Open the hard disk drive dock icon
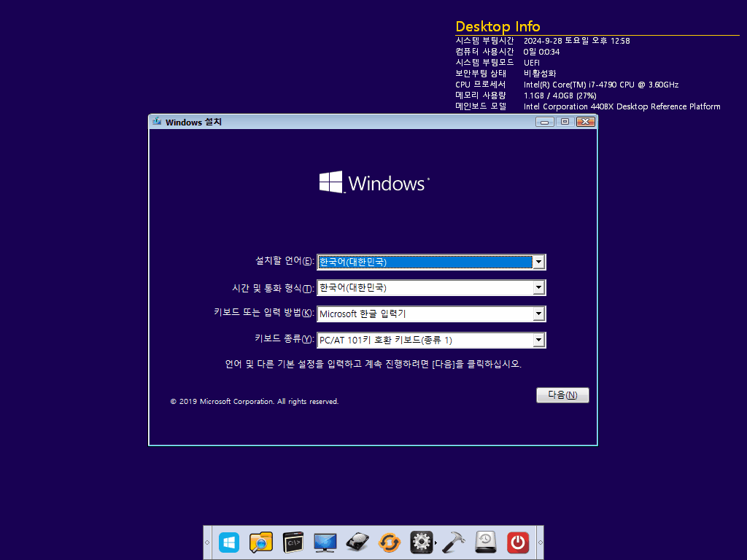The height and width of the screenshot is (560, 747). (357, 542)
